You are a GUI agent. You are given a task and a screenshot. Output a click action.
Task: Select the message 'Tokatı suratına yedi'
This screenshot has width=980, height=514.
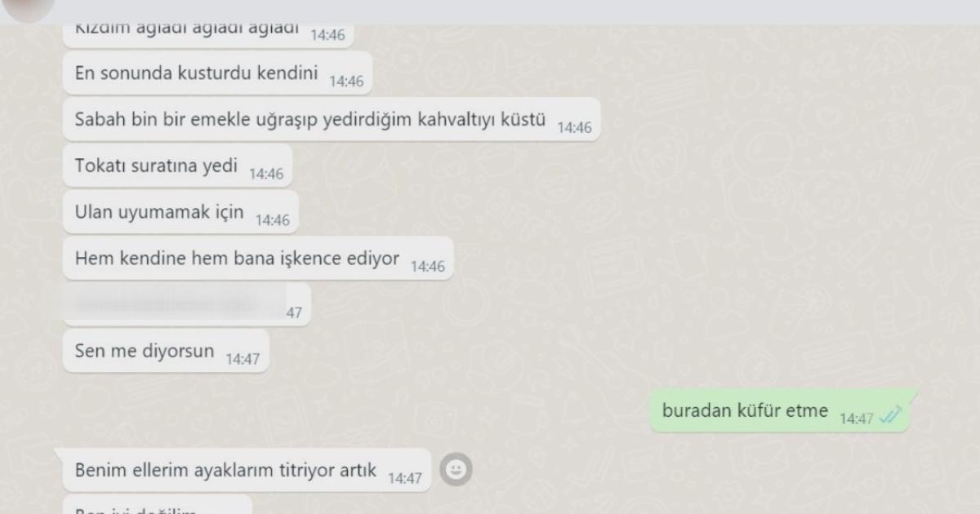tap(177, 166)
